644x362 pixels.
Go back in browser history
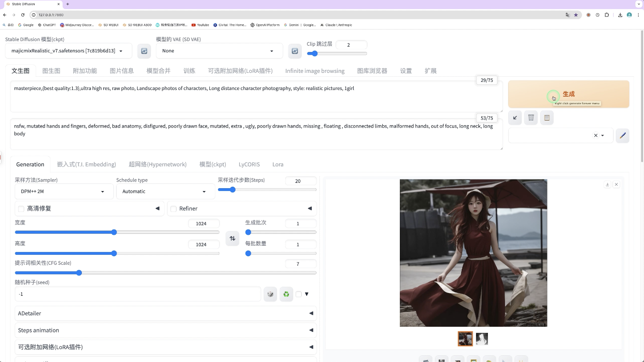(x=5, y=15)
